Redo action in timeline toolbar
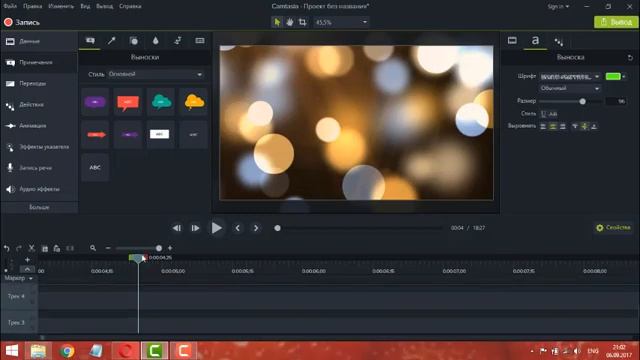The height and width of the screenshot is (360, 640). [19, 248]
